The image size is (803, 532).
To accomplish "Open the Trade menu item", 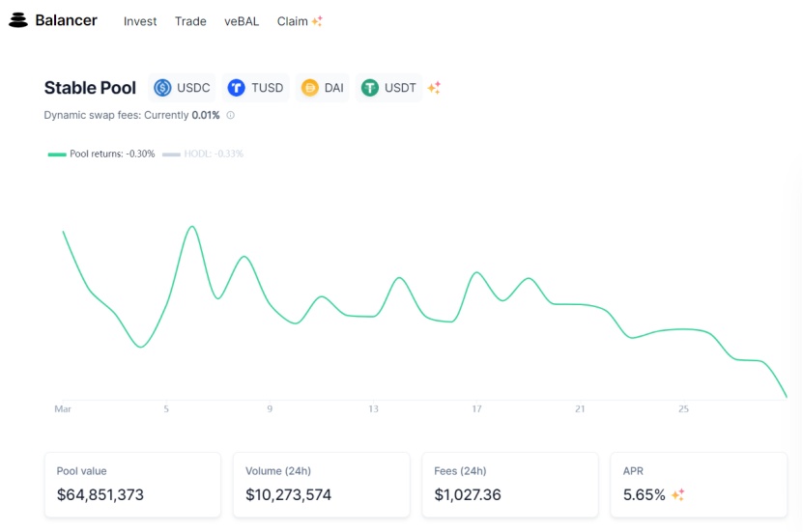I will (x=190, y=21).
